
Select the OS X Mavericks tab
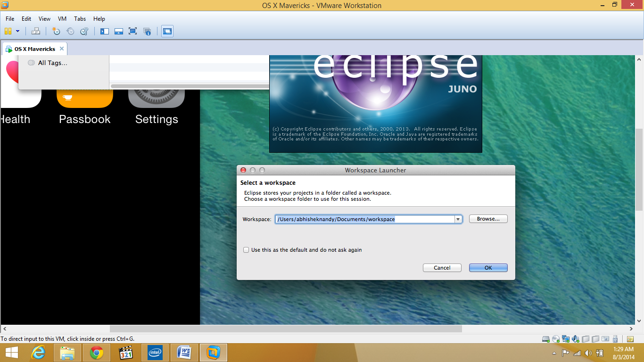click(x=35, y=49)
